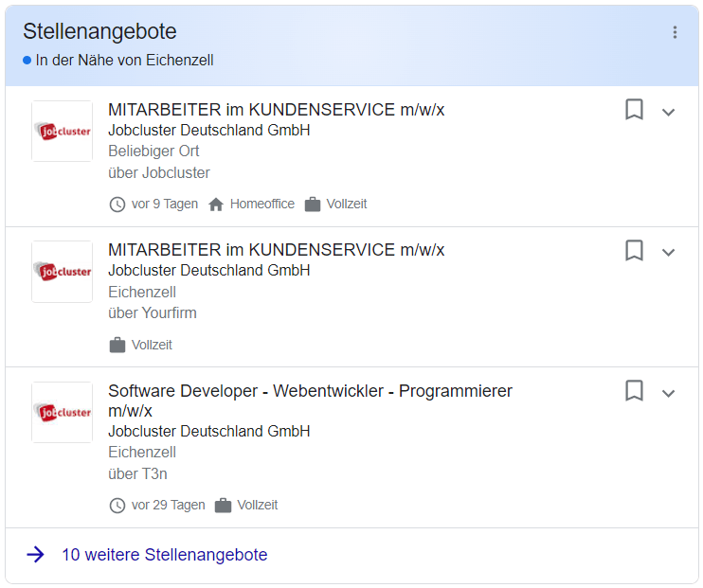Expand the Kundenservice listing via Yourfirm
Screen dimensions: 703x588
[668, 252]
